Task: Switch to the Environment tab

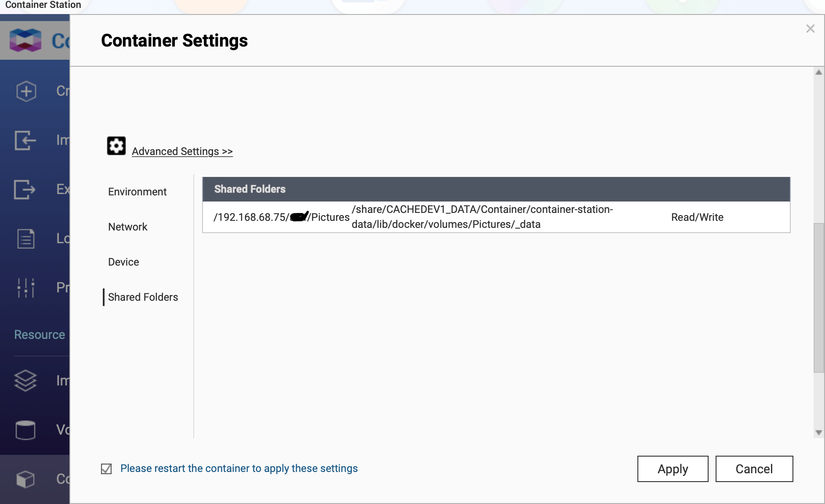Action: [137, 192]
